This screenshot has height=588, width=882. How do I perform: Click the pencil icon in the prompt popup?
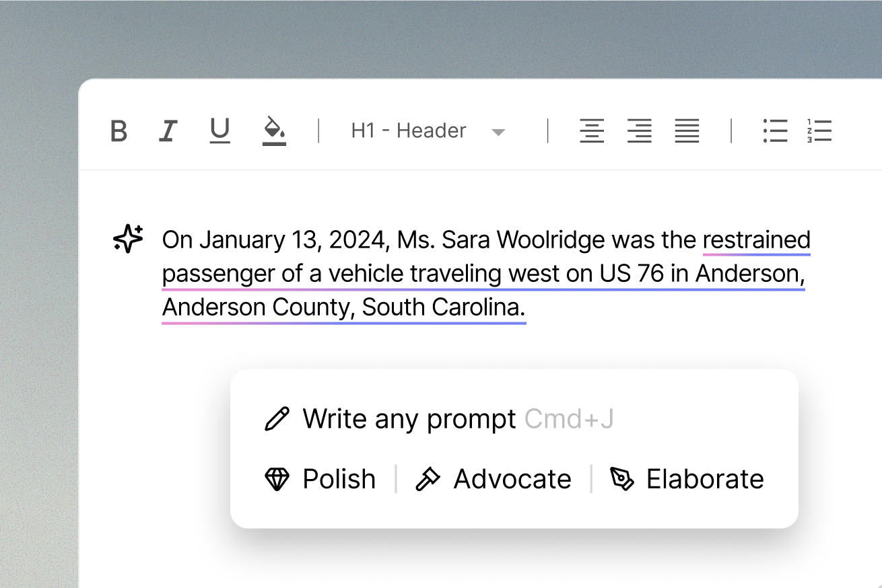(x=277, y=419)
